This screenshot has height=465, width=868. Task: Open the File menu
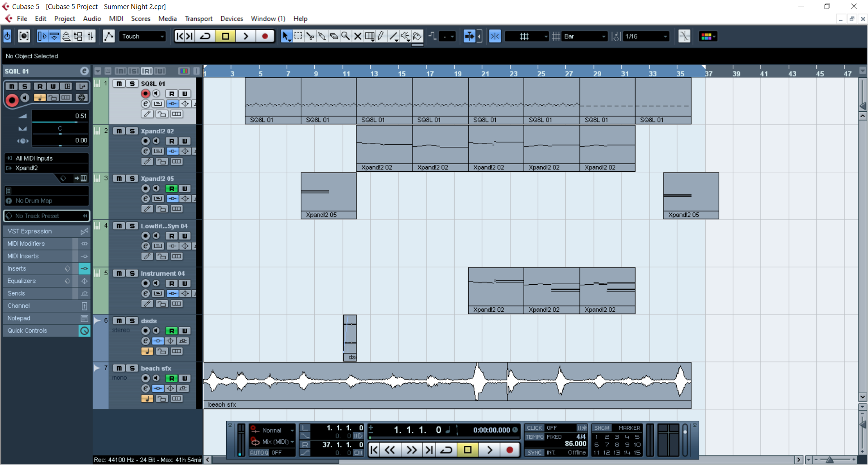click(22, 19)
